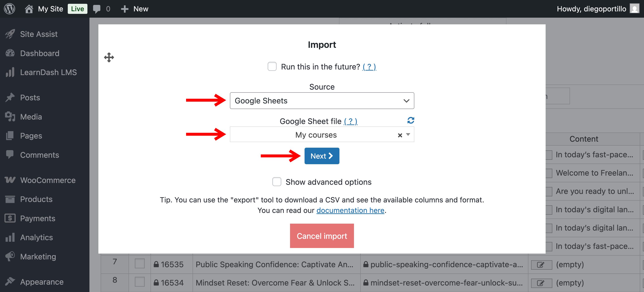Click the home icon next to My Site

(29, 9)
